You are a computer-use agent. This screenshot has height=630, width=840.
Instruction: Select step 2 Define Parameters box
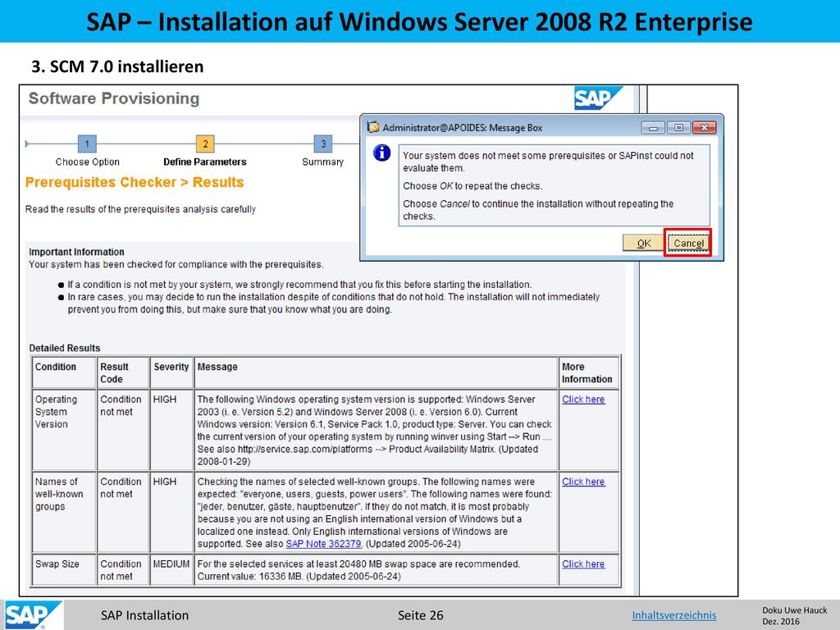(x=205, y=144)
